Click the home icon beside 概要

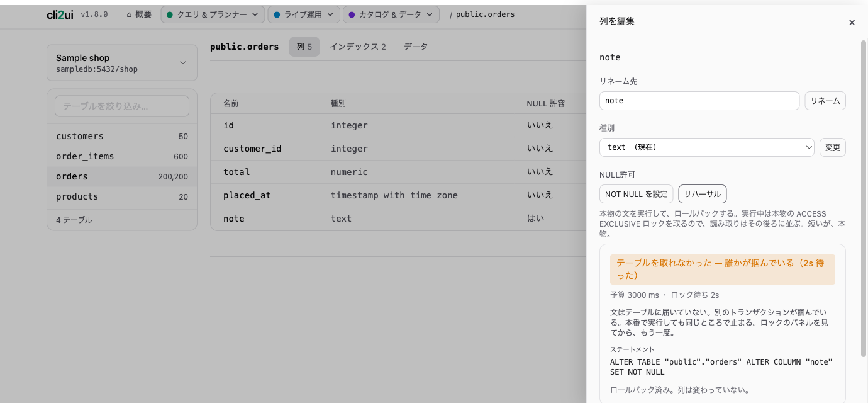(x=129, y=14)
